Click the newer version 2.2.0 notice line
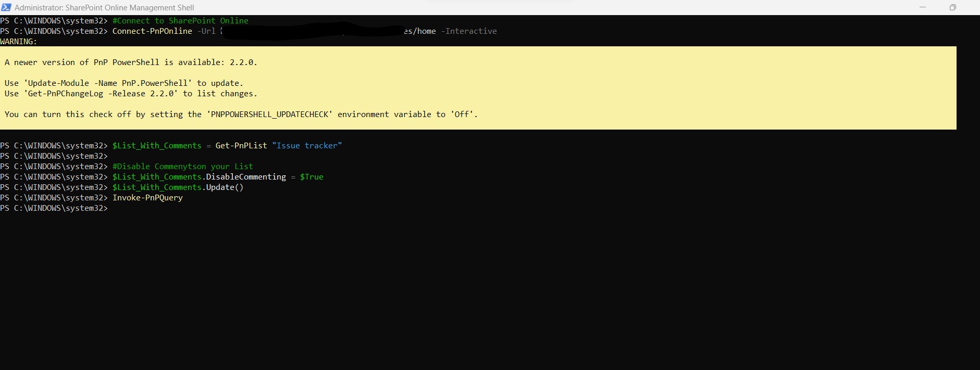This screenshot has height=370, width=980. tap(131, 62)
